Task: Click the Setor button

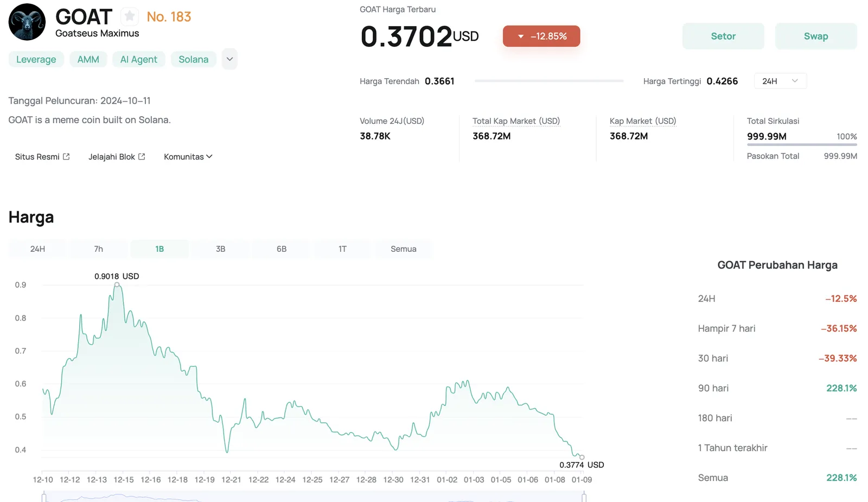Action: (723, 36)
